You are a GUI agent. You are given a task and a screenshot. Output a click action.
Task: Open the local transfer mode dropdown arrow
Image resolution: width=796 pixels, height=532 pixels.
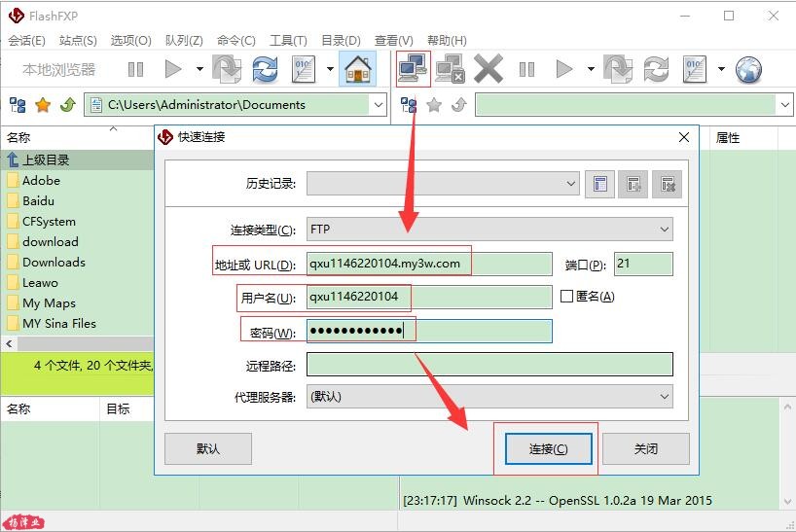pyautogui.click(x=330, y=69)
